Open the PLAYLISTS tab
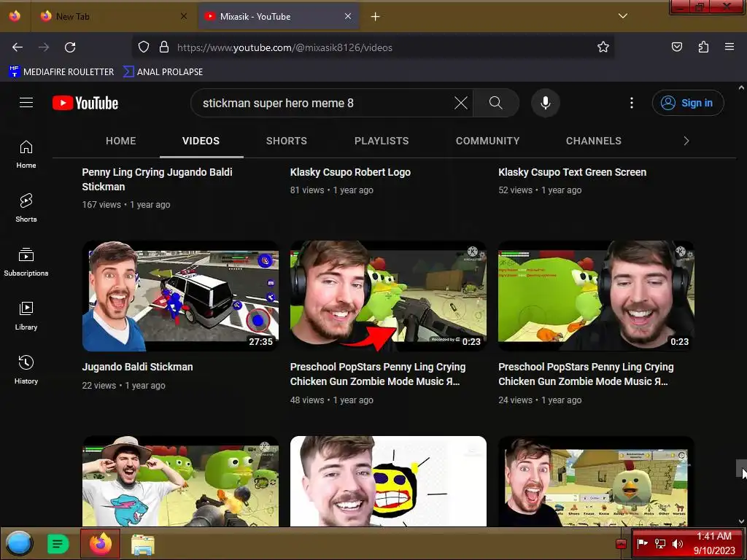 click(x=382, y=141)
